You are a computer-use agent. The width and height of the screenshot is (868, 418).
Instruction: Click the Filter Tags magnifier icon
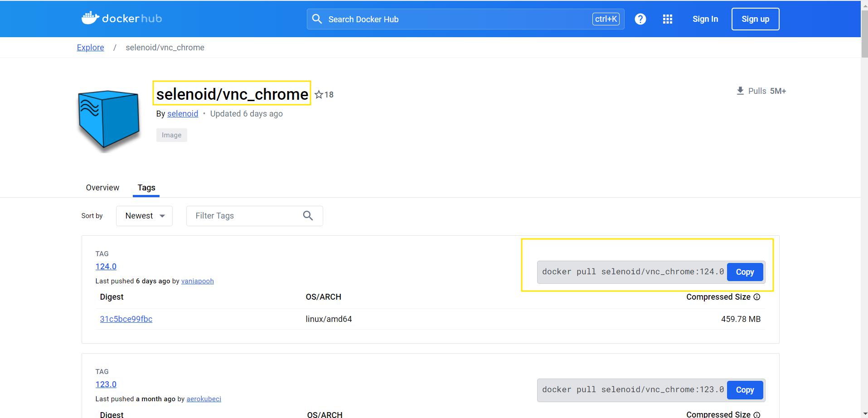pos(308,216)
